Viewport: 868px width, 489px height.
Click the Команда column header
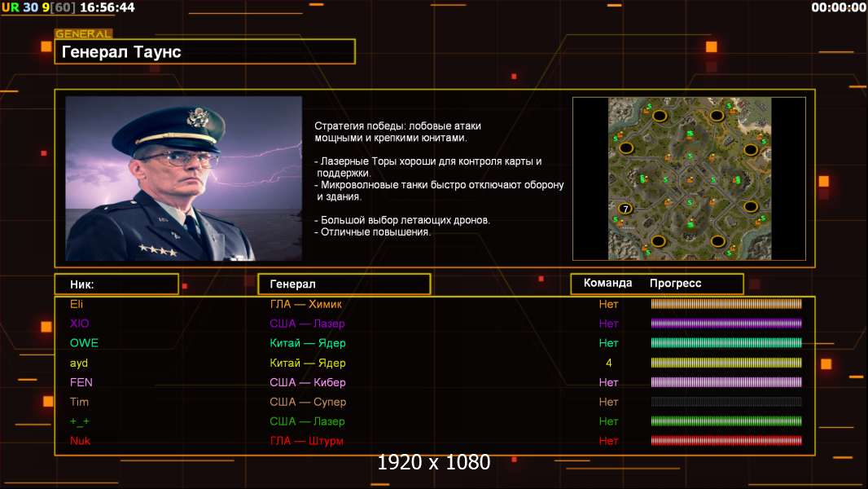[607, 283]
